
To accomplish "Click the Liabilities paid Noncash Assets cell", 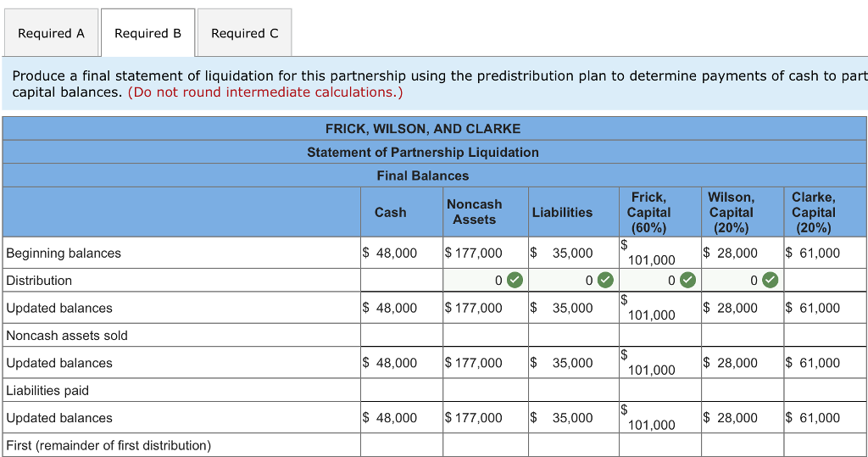I will [486, 390].
